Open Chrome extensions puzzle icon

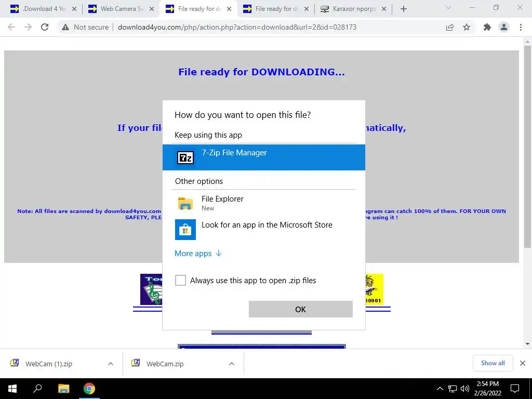point(487,27)
